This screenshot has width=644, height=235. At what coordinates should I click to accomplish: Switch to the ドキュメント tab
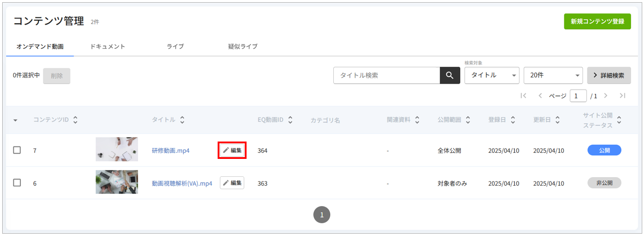click(107, 46)
